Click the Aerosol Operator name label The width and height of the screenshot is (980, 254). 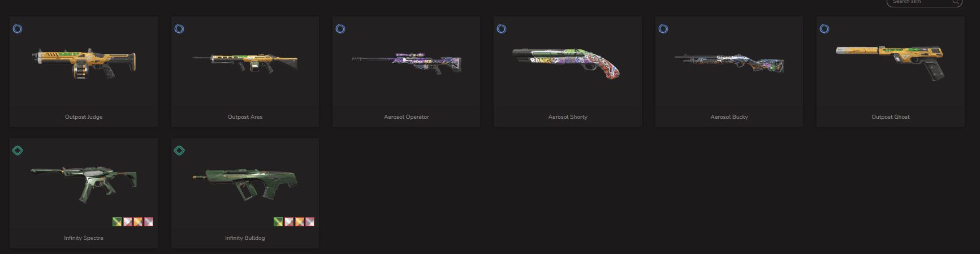[x=407, y=117]
